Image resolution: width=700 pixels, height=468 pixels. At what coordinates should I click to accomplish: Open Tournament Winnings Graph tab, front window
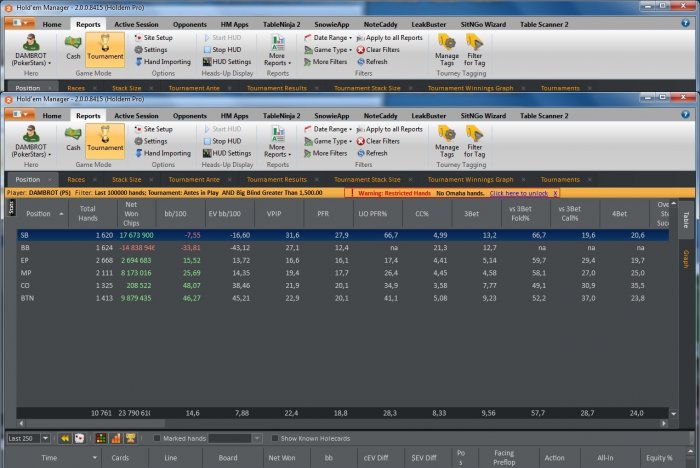point(471,180)
